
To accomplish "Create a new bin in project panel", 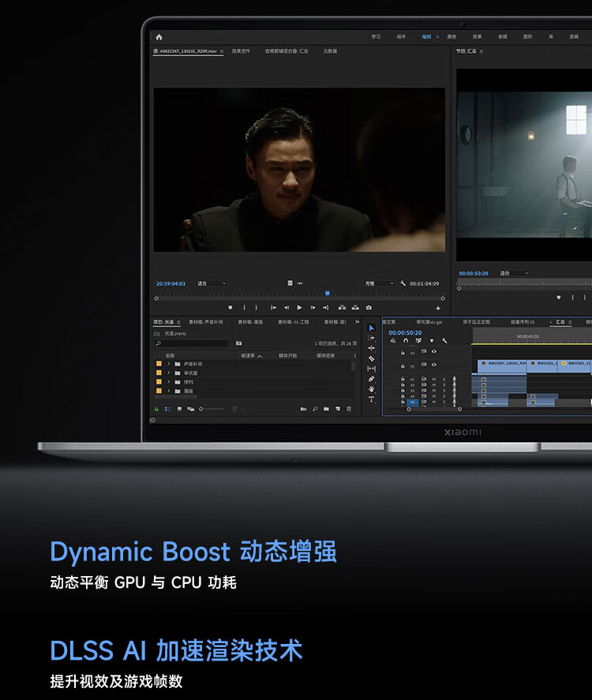I will click(x=326, y=409).
